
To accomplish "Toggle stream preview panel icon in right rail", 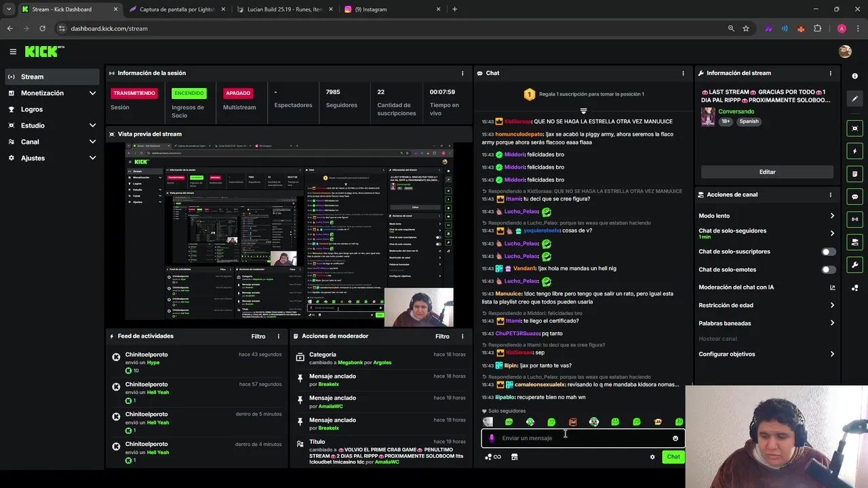I will pyautogui.click(x=854, y=128).
